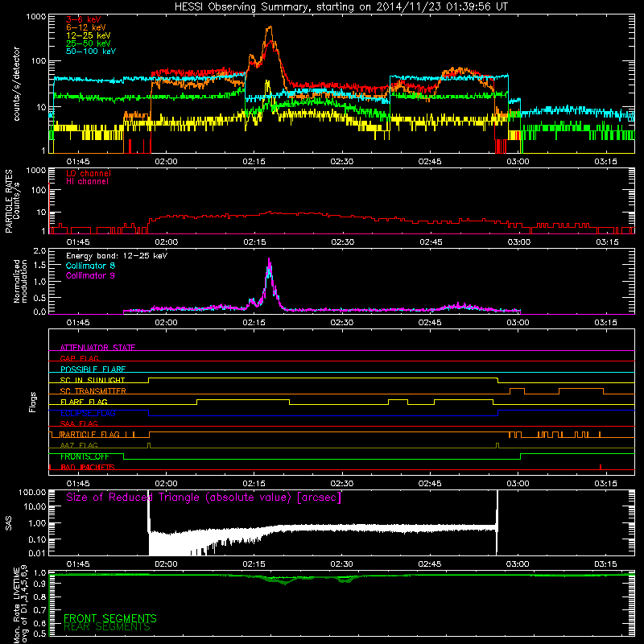Click the 03:15 tick below modulation panel
The image size is (644, 644).
605,323
